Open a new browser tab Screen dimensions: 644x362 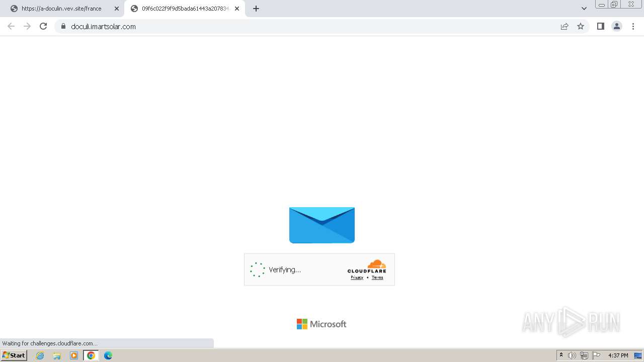coord(256,9)
